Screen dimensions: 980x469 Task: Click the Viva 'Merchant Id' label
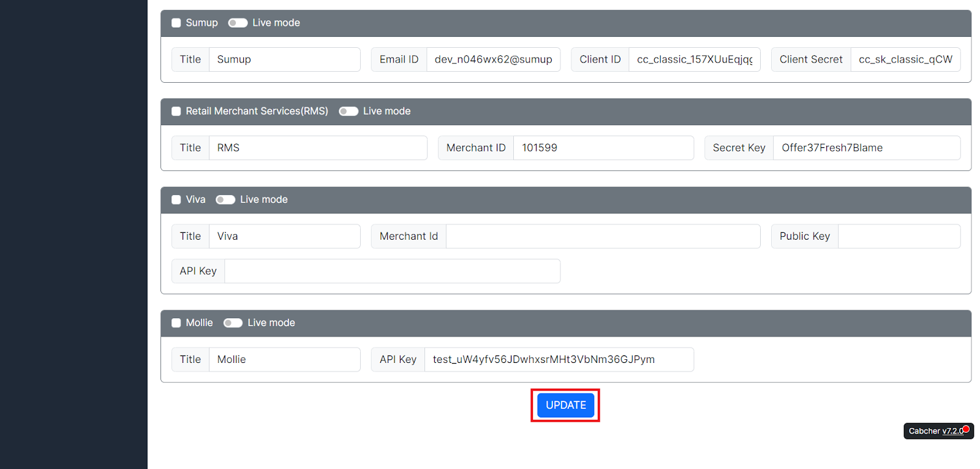pos(409,236)
